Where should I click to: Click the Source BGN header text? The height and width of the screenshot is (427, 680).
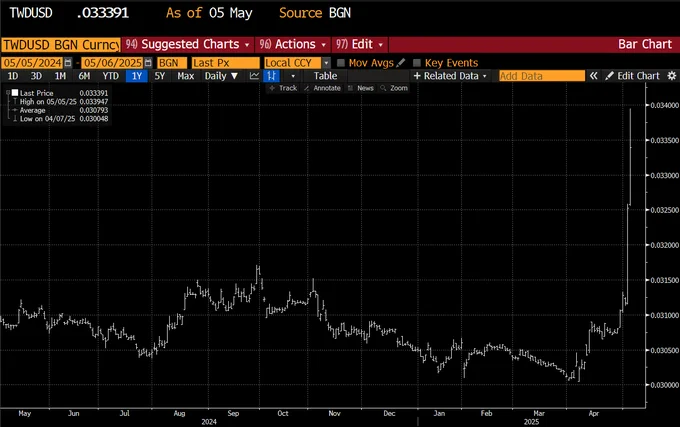click(x=315, y=13)
